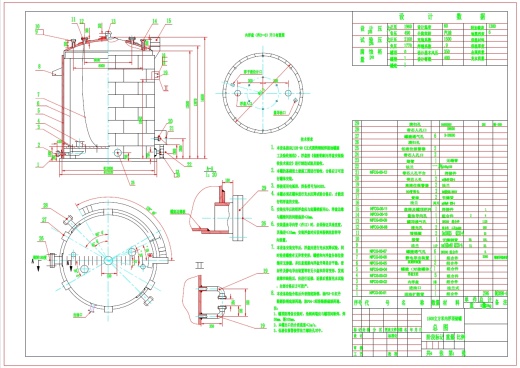Click the 名称 column header in parts list
The image size is (520, 368).
click(414, 303)
